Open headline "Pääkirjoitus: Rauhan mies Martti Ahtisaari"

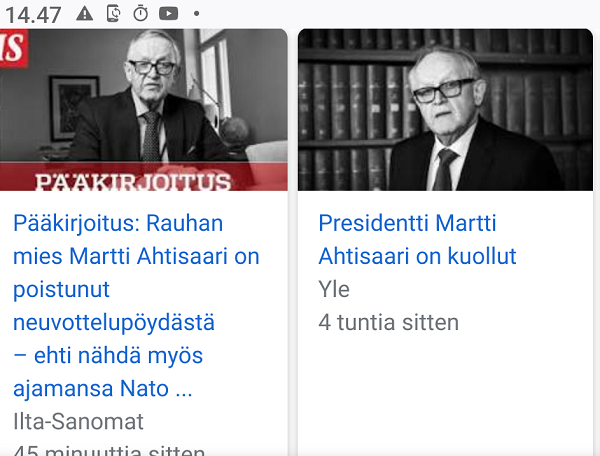[x=118, y=223]
